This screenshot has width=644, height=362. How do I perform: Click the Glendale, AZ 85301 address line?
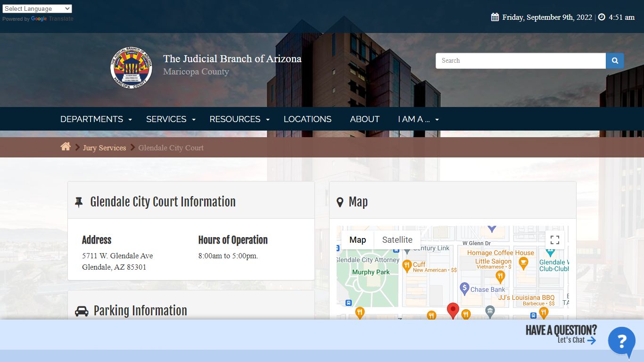[114, 267]
